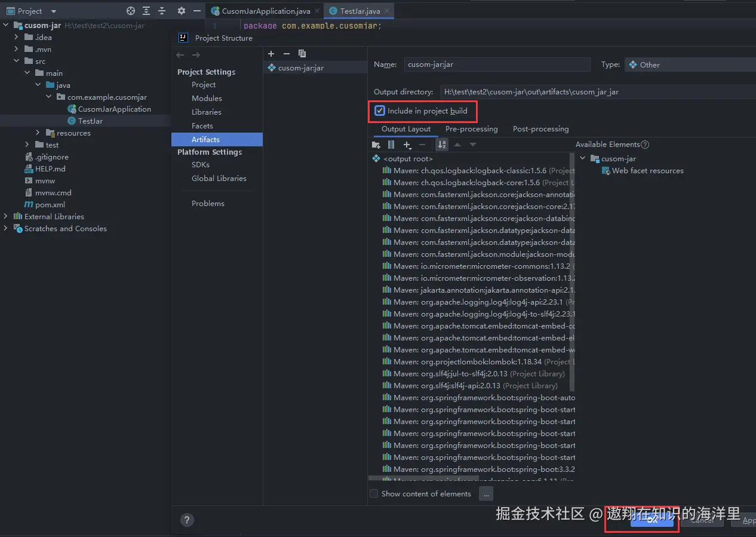
Task: Open the Project panel settings gear
Action: (182, 11)
